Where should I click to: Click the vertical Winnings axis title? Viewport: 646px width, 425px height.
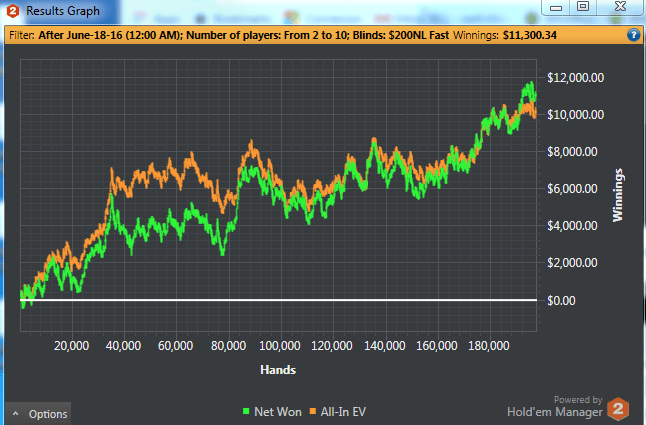coord(618,195)
